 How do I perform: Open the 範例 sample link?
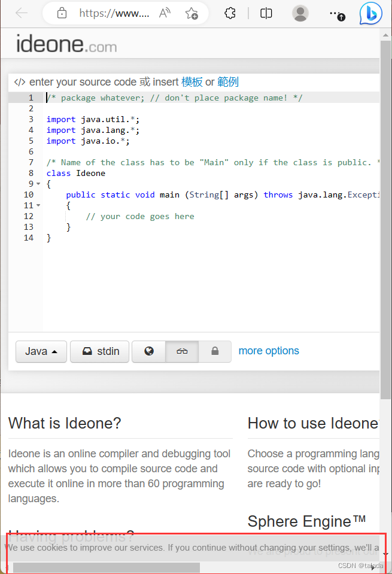tap(228, 81)
